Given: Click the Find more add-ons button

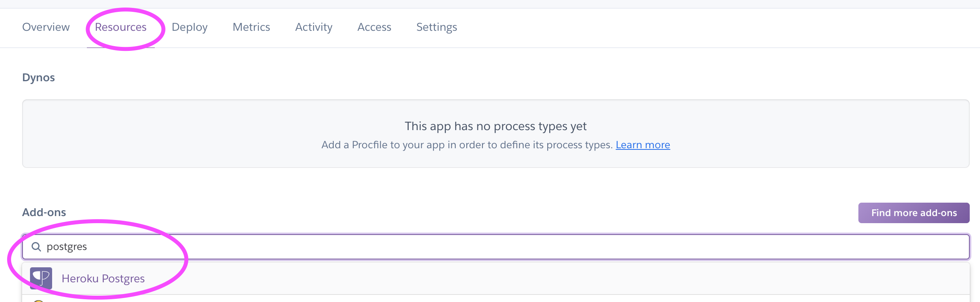Looking at the screenshot, I should 913,213.
